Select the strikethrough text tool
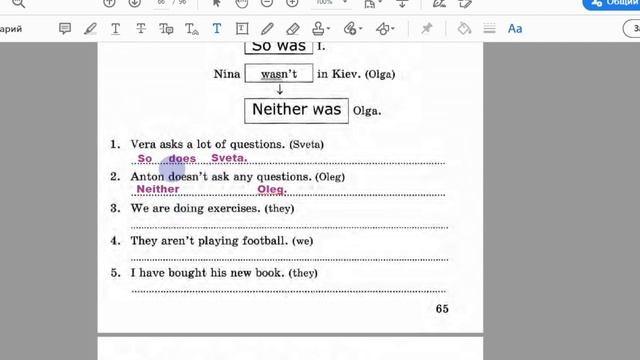Image resolution: width=640 pixels, height=360 pixels. [141, 29]
